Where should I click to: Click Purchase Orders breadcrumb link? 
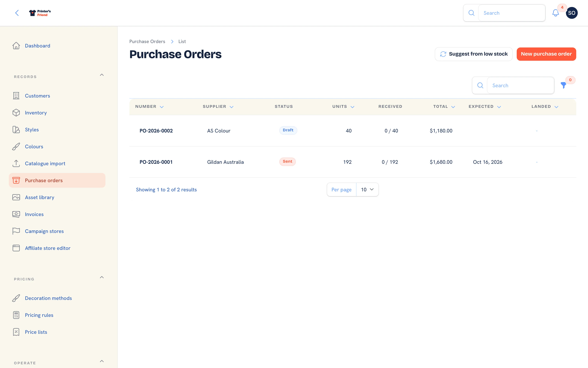pos(147,42)
